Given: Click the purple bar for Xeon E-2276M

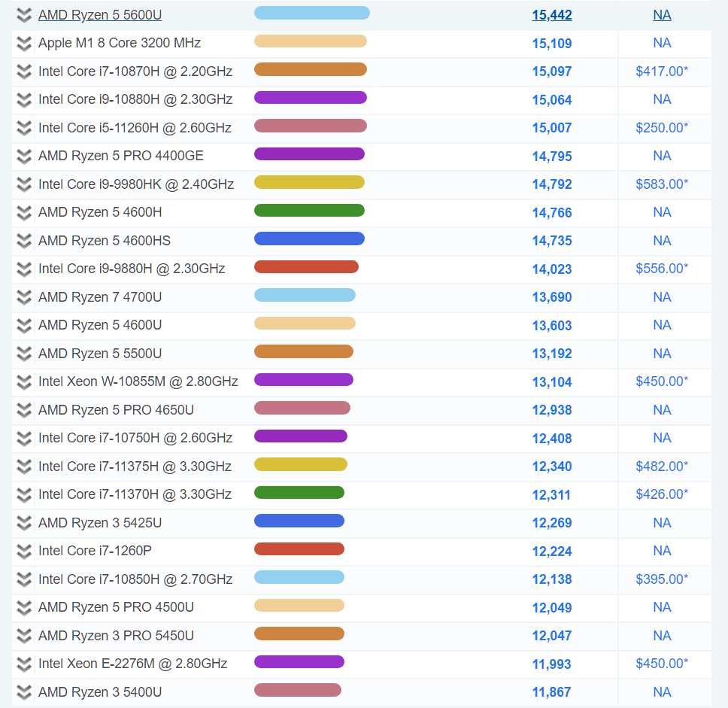Looking at the screenshot, I should click(299, 661).
